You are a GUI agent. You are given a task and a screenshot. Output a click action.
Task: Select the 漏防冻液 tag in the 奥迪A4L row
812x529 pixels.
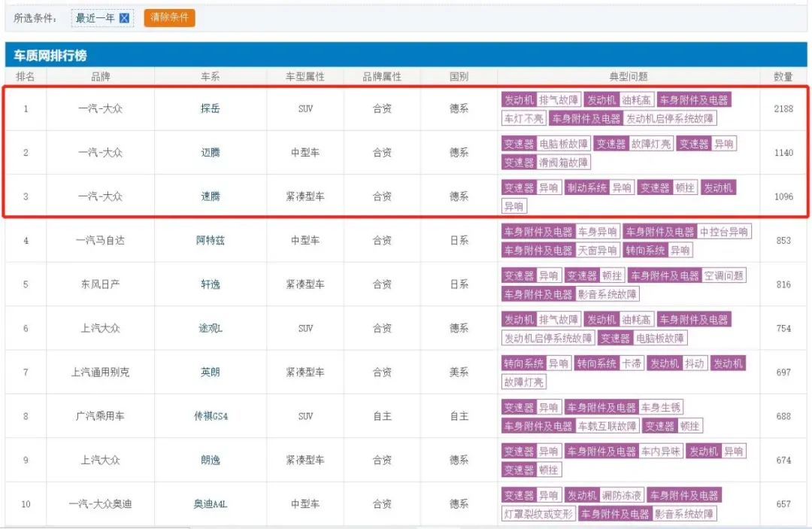622,495
